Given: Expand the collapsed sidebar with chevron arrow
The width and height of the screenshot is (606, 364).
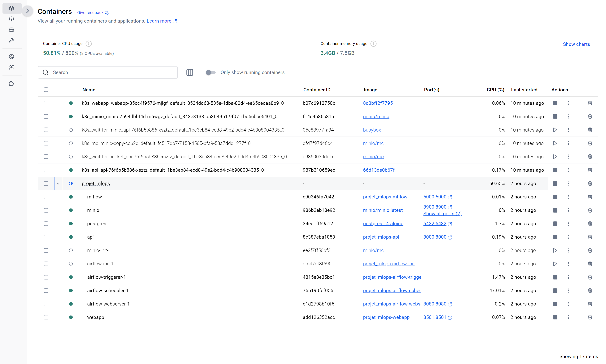Looking at the screenshot, I should (28, 11).
